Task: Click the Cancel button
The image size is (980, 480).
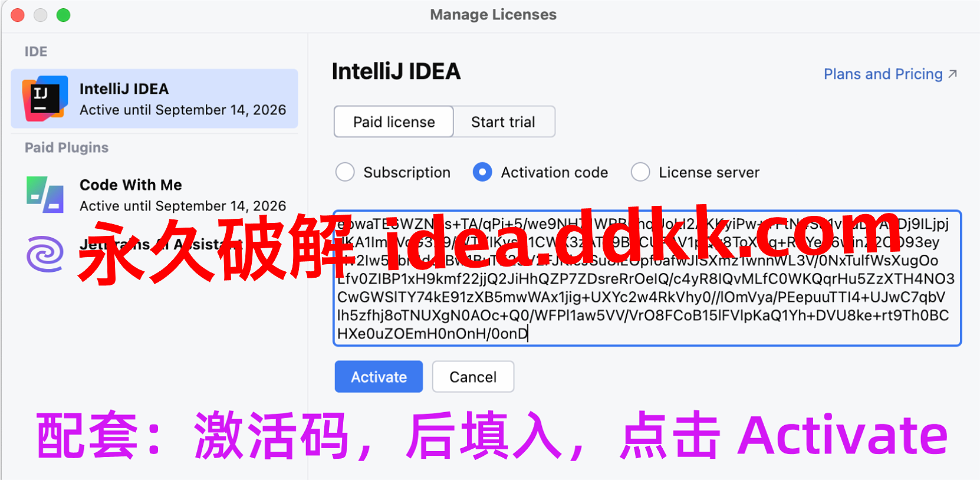Action: pos(473,377)
